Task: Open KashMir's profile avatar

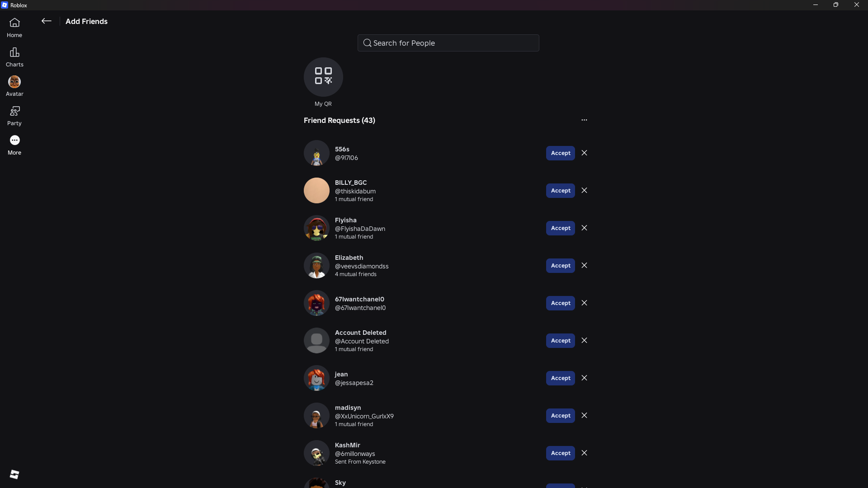Action: 316,453
